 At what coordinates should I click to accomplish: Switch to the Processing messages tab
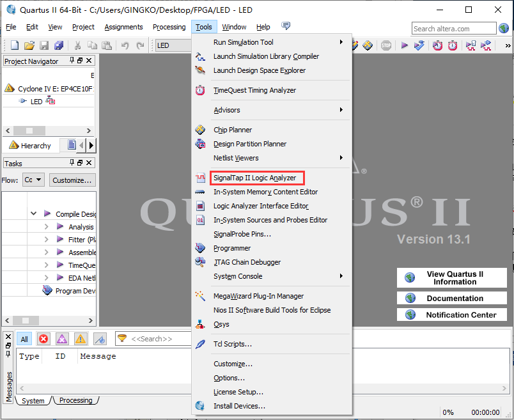[x=75, y=401]
